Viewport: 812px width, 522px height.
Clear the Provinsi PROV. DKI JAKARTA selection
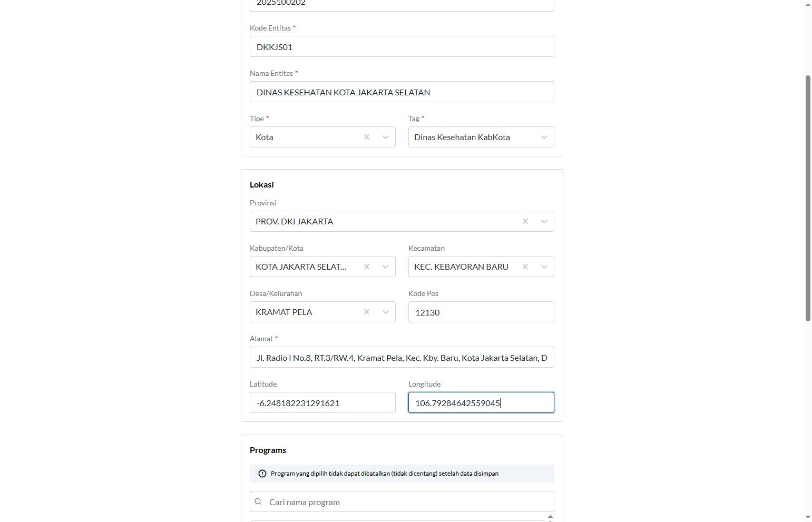[525, 221]
